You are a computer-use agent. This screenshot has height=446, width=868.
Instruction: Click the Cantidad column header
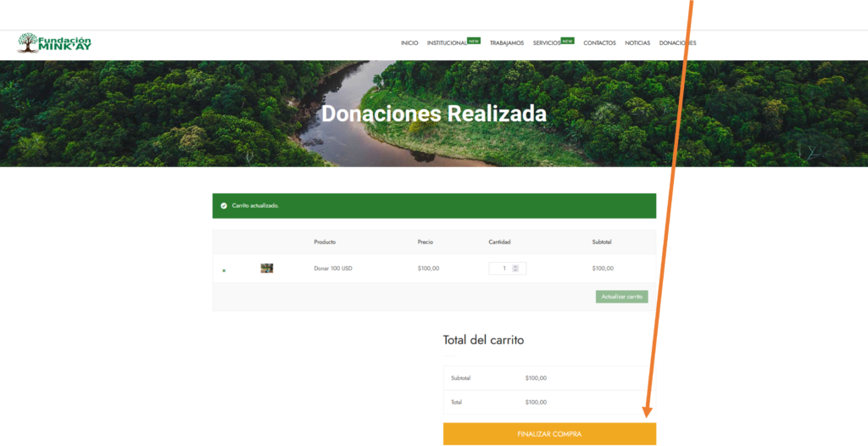pos(499,243)
